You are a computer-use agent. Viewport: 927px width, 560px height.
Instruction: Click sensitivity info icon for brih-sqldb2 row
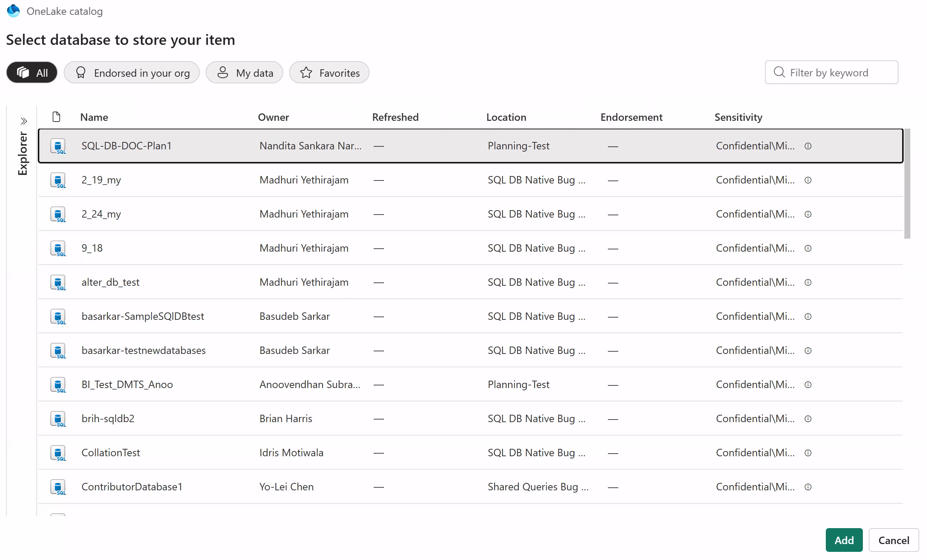tap(808, 419)
